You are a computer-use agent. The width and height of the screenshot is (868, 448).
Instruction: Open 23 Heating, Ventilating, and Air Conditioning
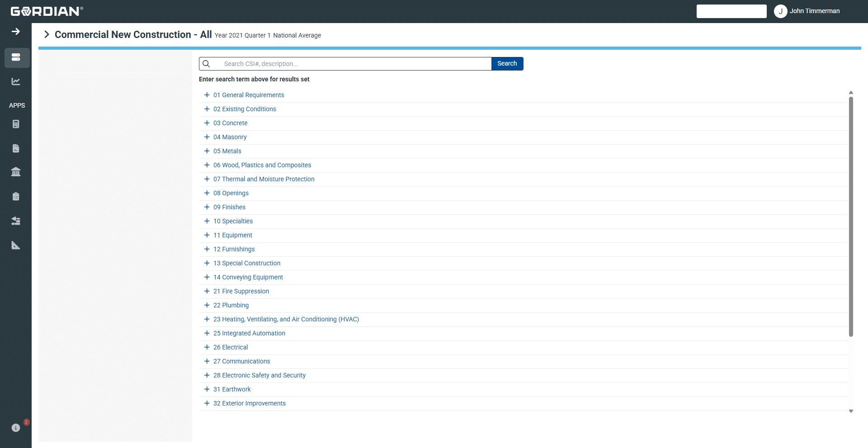pyautogui.click(x=286, y=319)
